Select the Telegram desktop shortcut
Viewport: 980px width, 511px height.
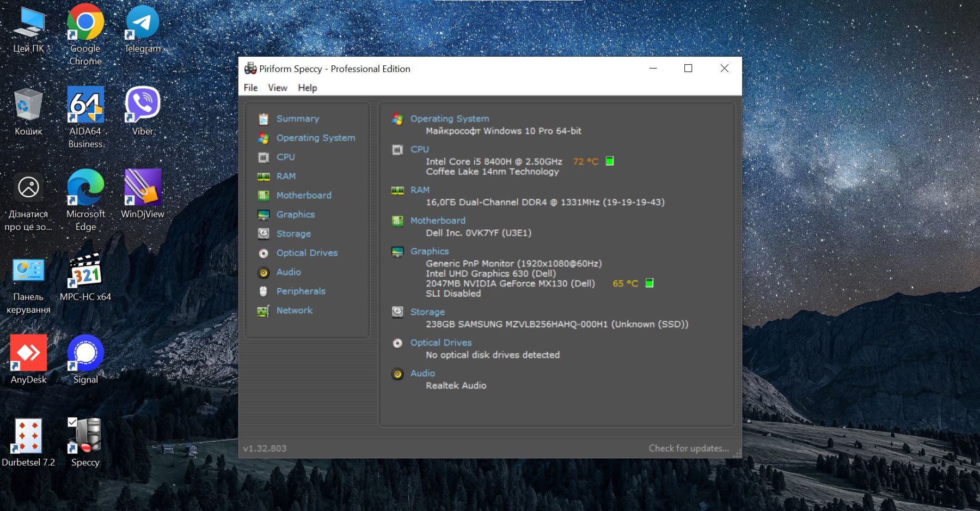tap(143, 29)
